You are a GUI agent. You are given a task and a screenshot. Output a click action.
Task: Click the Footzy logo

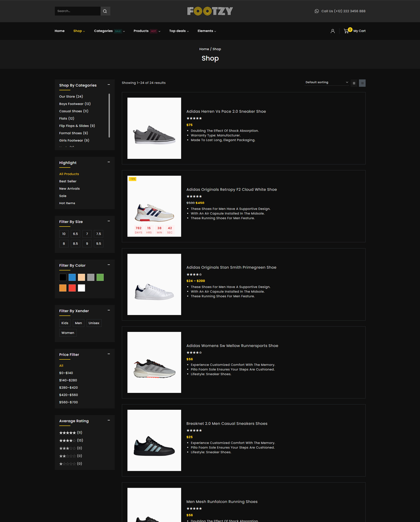point(210,11)
